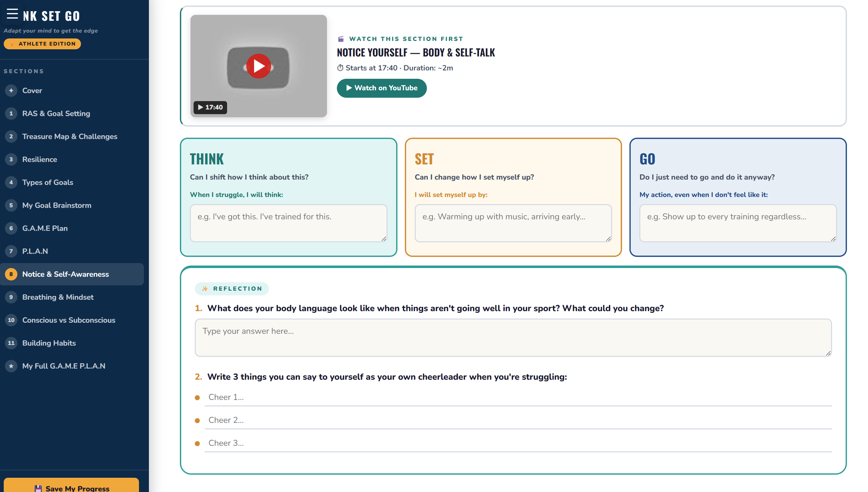Screen dimensions: 868x492
Task: Click the video thumbnail preview
Action: [x=258, y=66]
